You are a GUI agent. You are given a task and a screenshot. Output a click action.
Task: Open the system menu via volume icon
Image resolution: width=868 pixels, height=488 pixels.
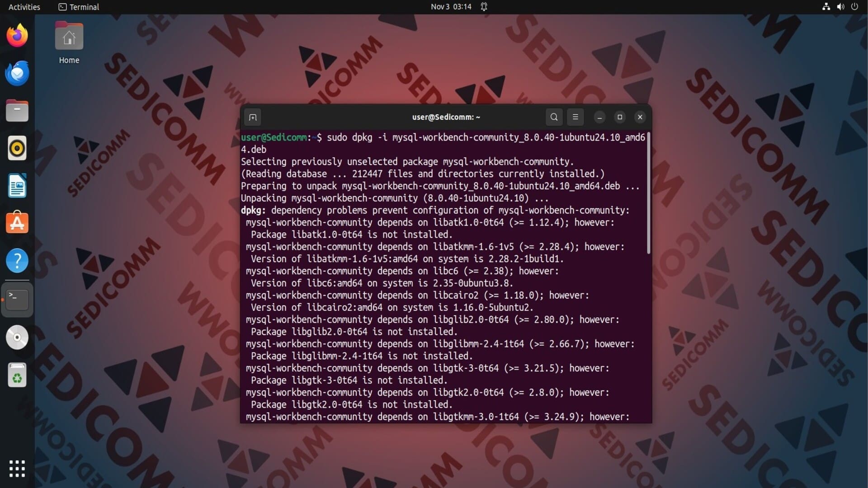pyautogui.click(x=840, y=7)
